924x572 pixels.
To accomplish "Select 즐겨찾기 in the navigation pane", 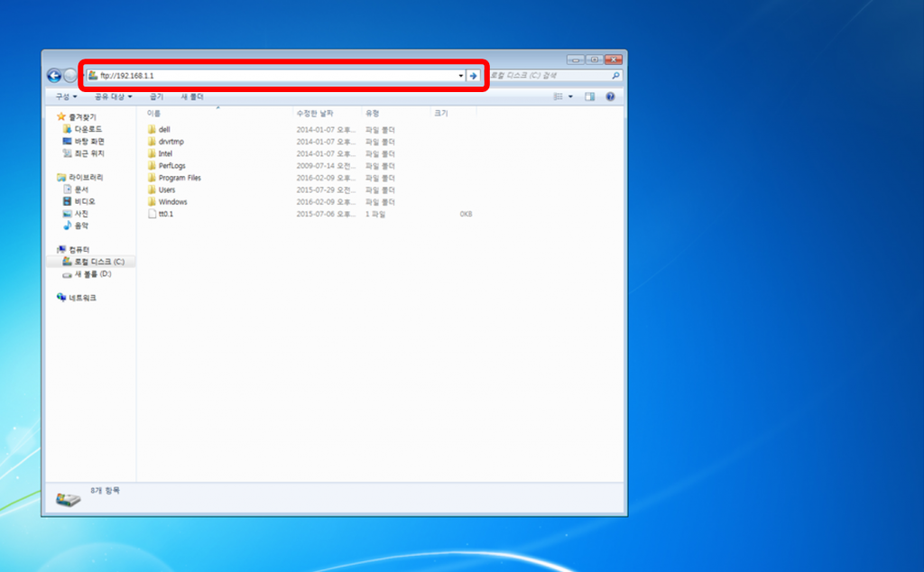I will click(77, 116).
